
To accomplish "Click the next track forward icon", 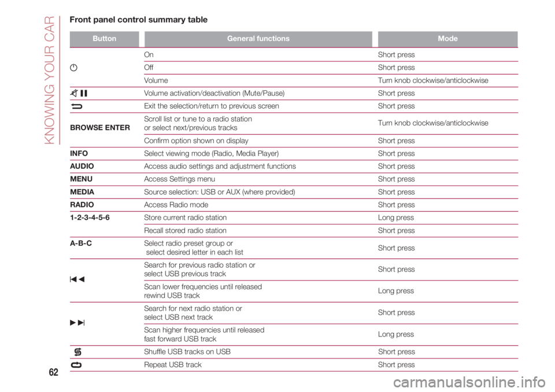I will point(77,323).
